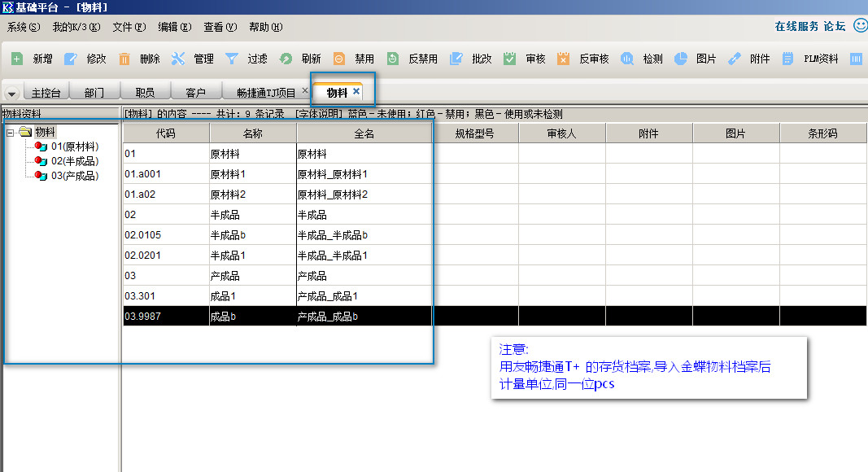Viewport: 868px width, 472px height.
Task: Click the 附件 (Attachment) icon
Action: point(734,59)
